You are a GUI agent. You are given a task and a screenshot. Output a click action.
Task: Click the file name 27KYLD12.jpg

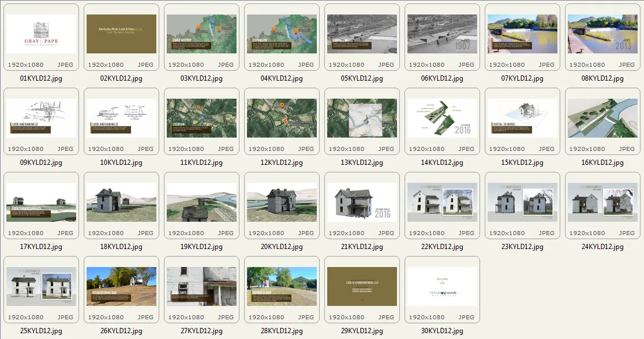click(201, 331)
